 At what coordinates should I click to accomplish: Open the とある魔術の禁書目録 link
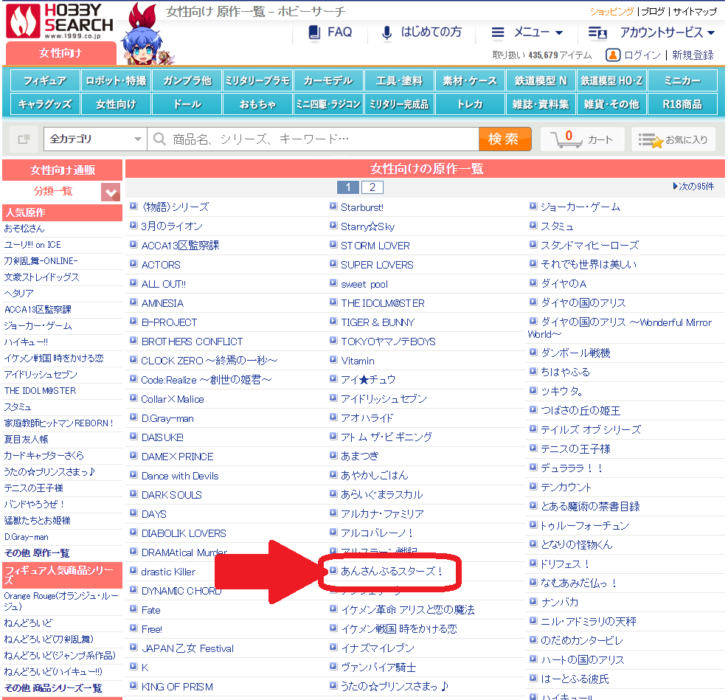coord(590,507)
